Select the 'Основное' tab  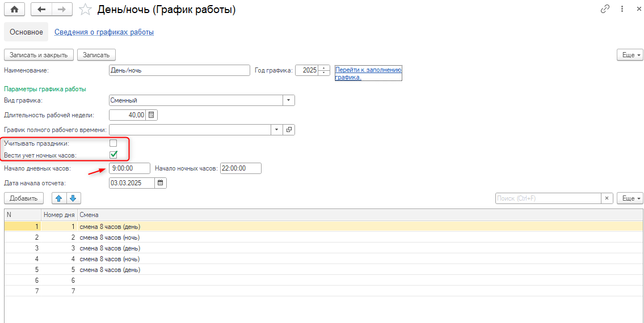(x=26, y=32)
